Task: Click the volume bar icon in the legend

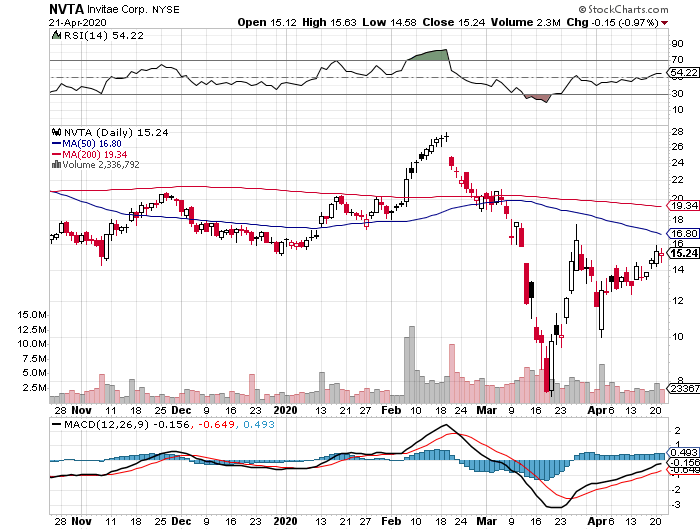Action: (x=56, y=164)
